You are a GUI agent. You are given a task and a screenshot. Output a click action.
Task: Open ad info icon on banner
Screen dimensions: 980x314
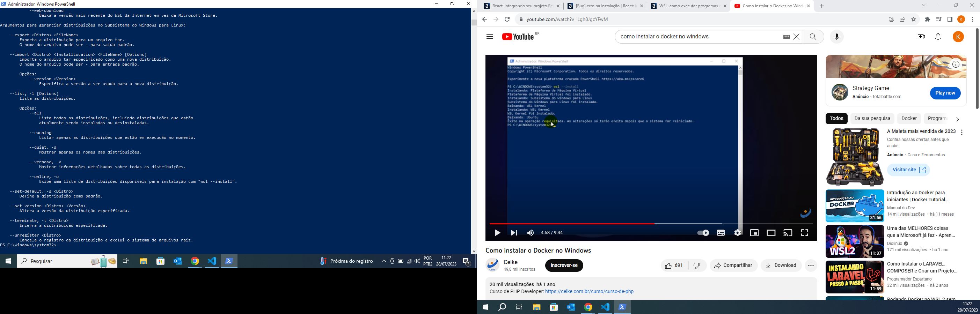tap(955, 64)
